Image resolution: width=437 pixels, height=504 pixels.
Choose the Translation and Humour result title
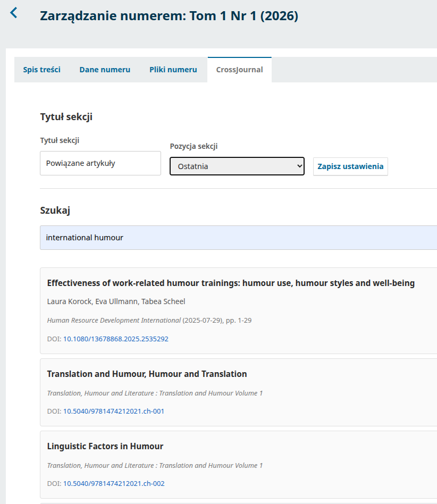[x=147, y=374]
